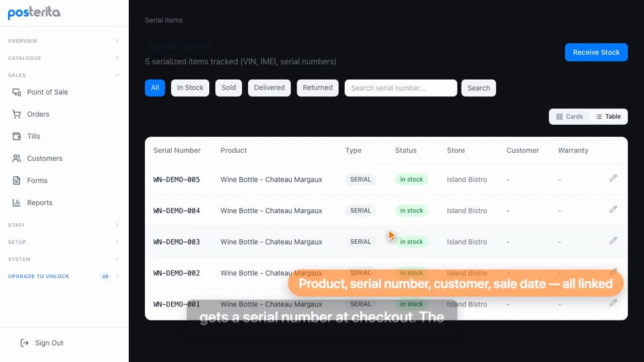Click in stock badge for WN-DEMO-005
The width and height of the screenshot is (644, 362).
(411, 180)
